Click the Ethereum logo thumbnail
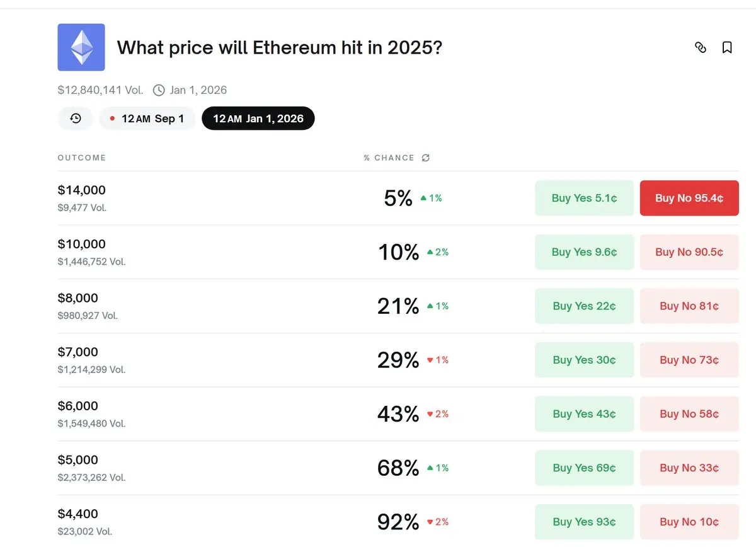 click(x=81, y=47)
